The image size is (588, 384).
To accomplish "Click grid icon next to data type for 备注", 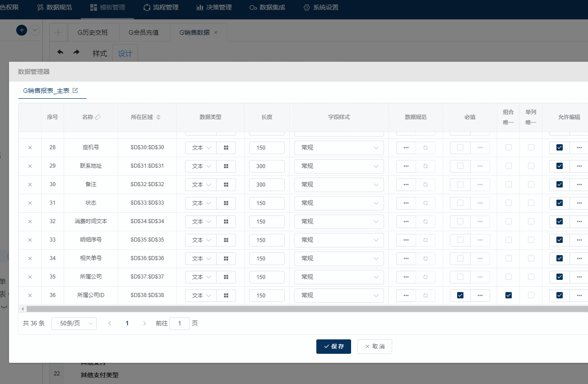I will coord(226,185).
